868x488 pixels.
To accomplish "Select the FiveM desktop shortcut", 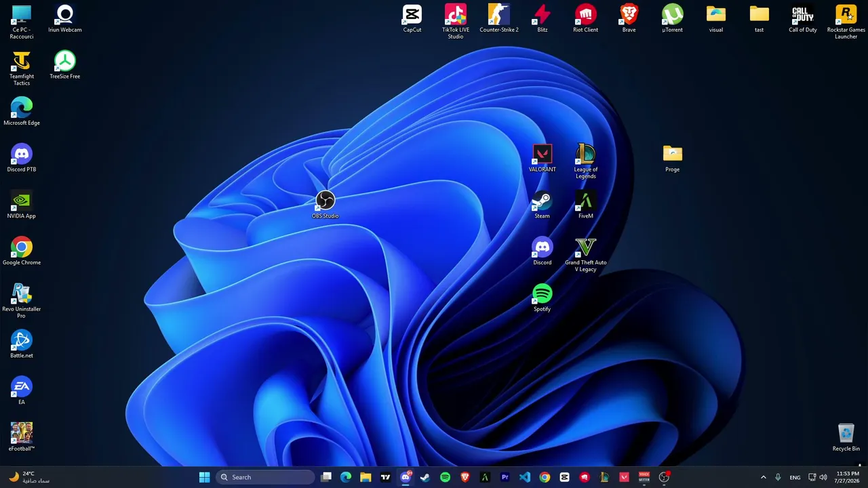I will (586, 204).
